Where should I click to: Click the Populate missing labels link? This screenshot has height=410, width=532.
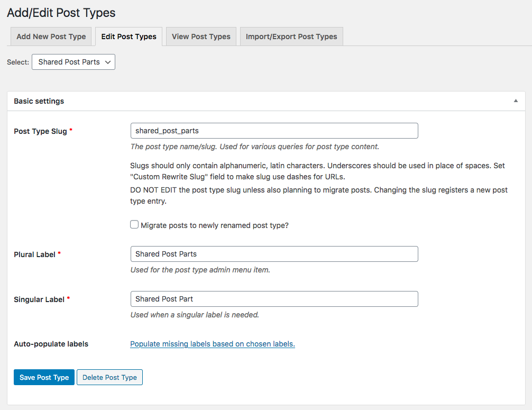(213, 344)
